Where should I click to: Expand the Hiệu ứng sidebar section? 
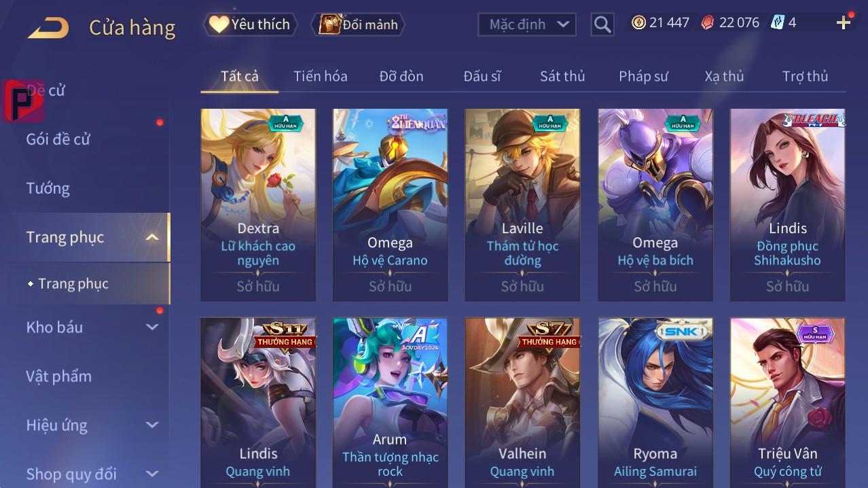point(152,425)
